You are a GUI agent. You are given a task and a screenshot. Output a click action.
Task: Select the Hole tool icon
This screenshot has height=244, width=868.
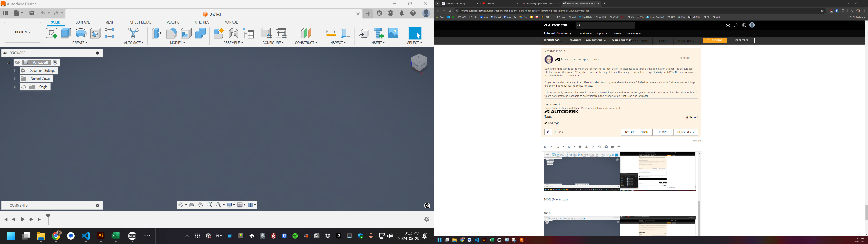click(x=95, y=33)
